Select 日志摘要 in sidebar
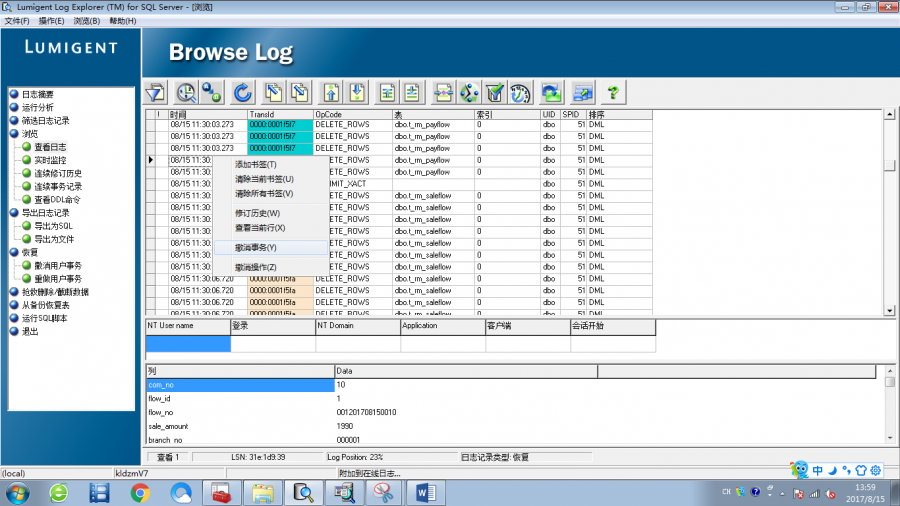The height and width of the screenshot is (506, 900). pyautogui.click(x=37, y=94)
